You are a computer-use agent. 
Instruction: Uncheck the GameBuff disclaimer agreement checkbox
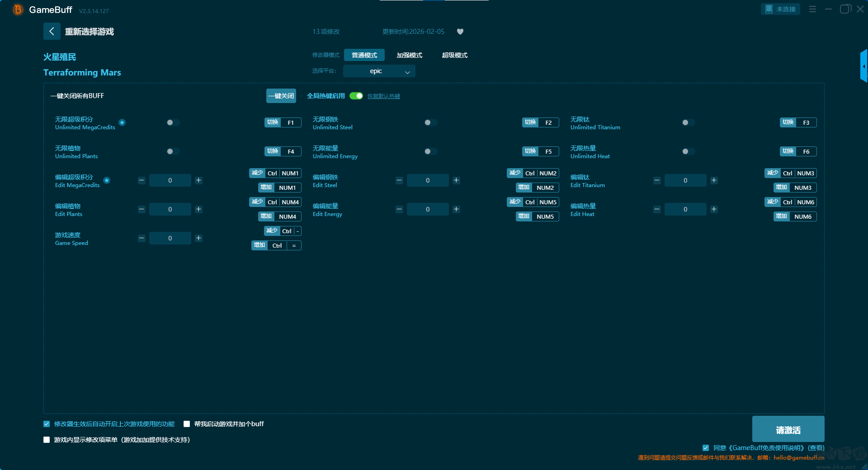click(x=706, y=448)
